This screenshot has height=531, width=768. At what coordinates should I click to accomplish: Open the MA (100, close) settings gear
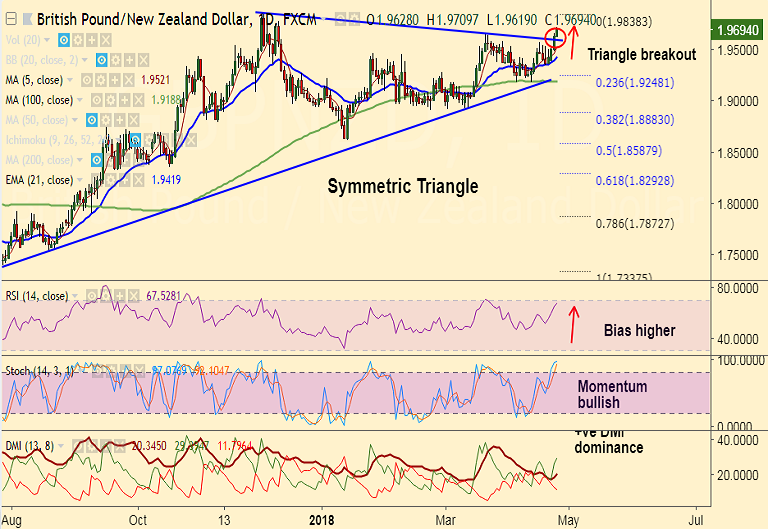[x=111, y=100]
